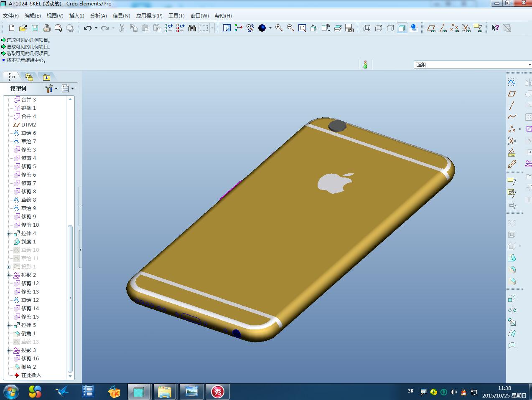Image resolution: width=532 pixels, height=400 pixels.
Task: Select the datum plane tool in right toolbar
Action: (x=512, y=94)
